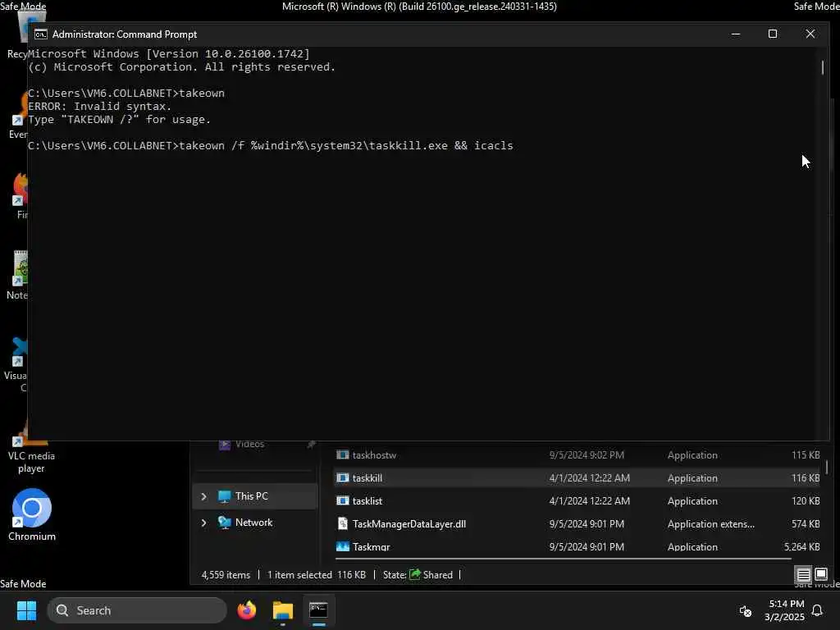
Task: Click the Command Prompt vertical scrollbar
Action: [823, 68]
